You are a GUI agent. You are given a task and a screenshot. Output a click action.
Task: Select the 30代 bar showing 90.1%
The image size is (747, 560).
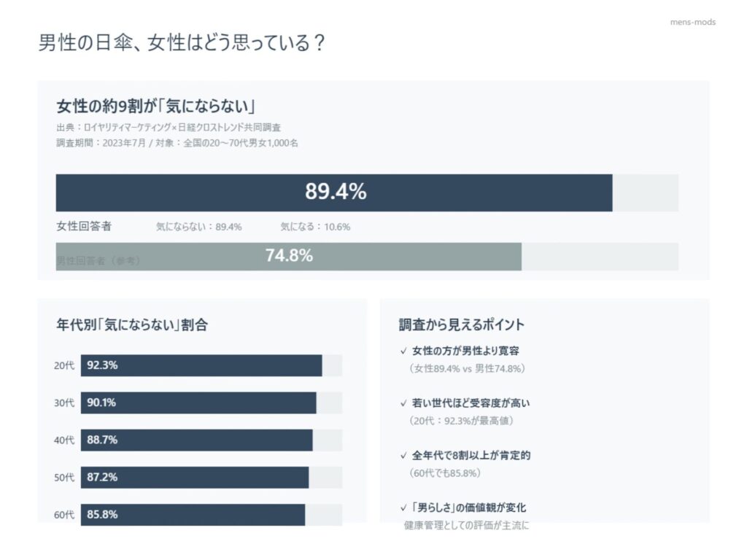coord(198,402)
